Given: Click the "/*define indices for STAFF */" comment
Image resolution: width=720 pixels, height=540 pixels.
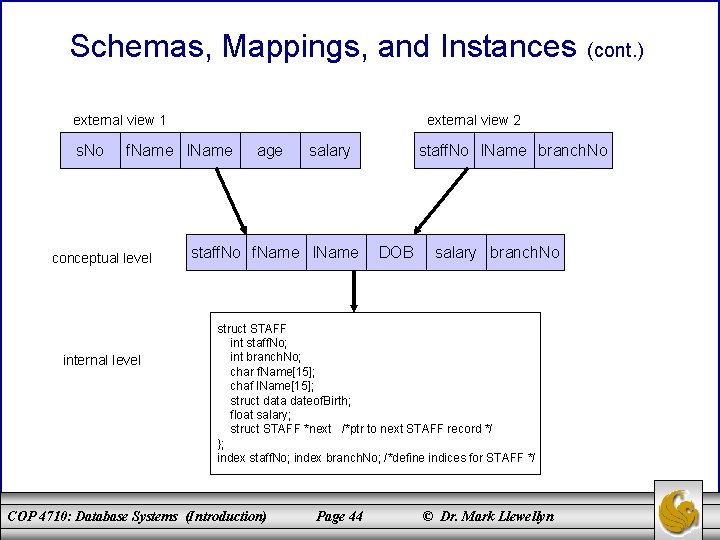Looking at the screenshot, I should 460,458.
